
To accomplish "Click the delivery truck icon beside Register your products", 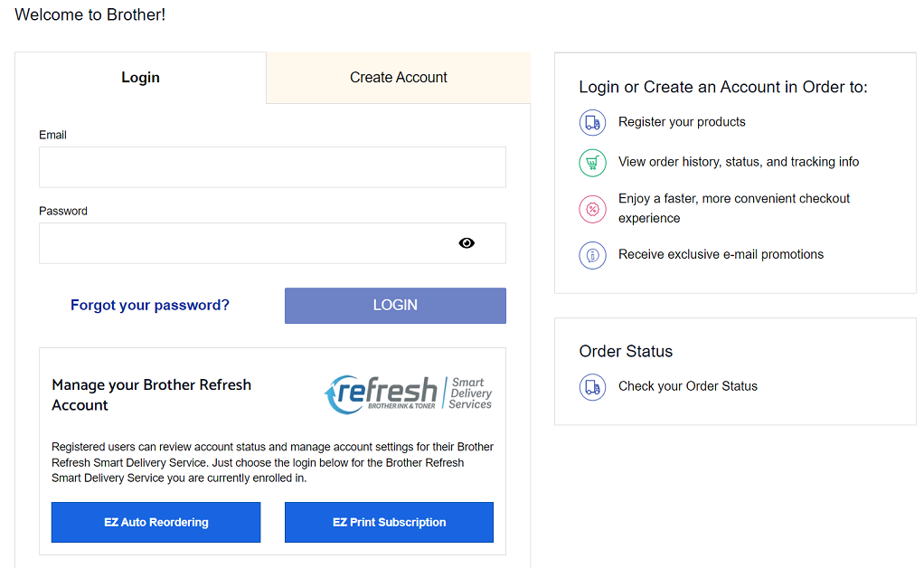I will click(x=592, y=122).
